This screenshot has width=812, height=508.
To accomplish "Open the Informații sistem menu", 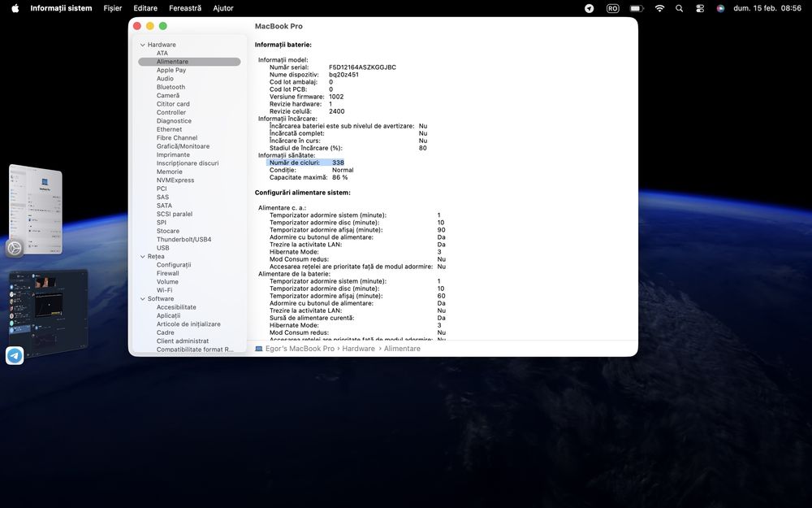I will pyautogui.click(x=61, y=8).
